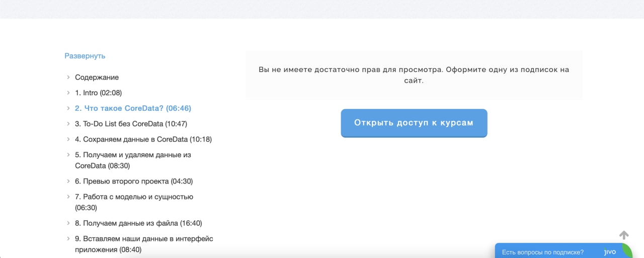The image size is (644, 258).
Task: Expand chevron for Получаем и удаляем данные
Action: point(68,155)
